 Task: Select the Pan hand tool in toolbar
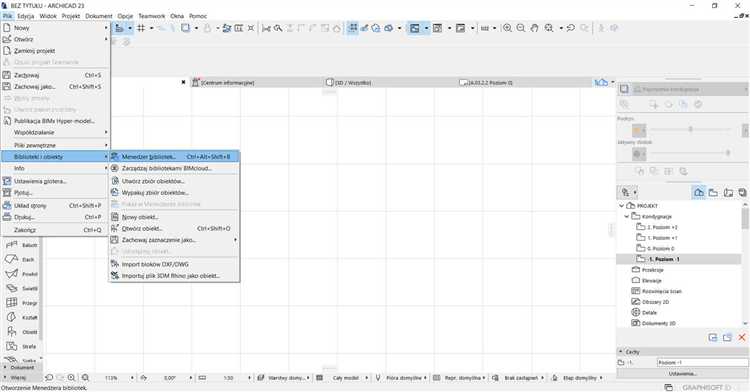click(x=534, y=28)
